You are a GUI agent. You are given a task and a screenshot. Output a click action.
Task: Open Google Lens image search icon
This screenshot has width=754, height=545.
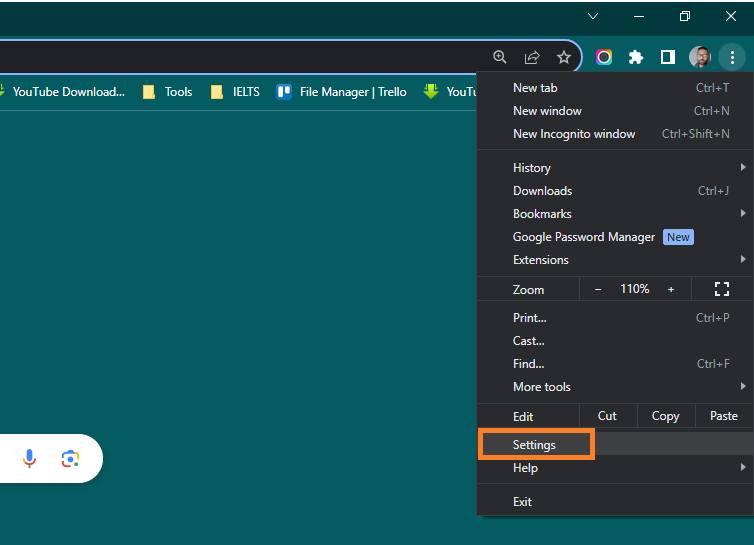click(70, 458)
